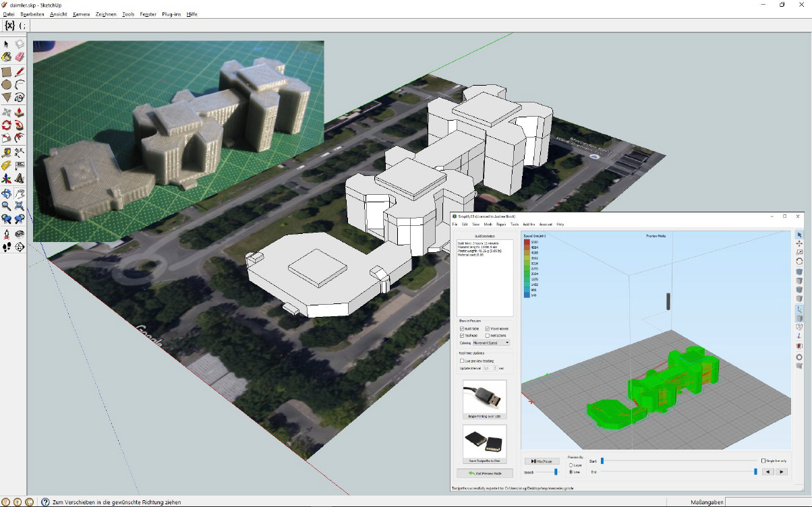Activate the Push/Pull tool
812x507 pixels.
point(20,112)
